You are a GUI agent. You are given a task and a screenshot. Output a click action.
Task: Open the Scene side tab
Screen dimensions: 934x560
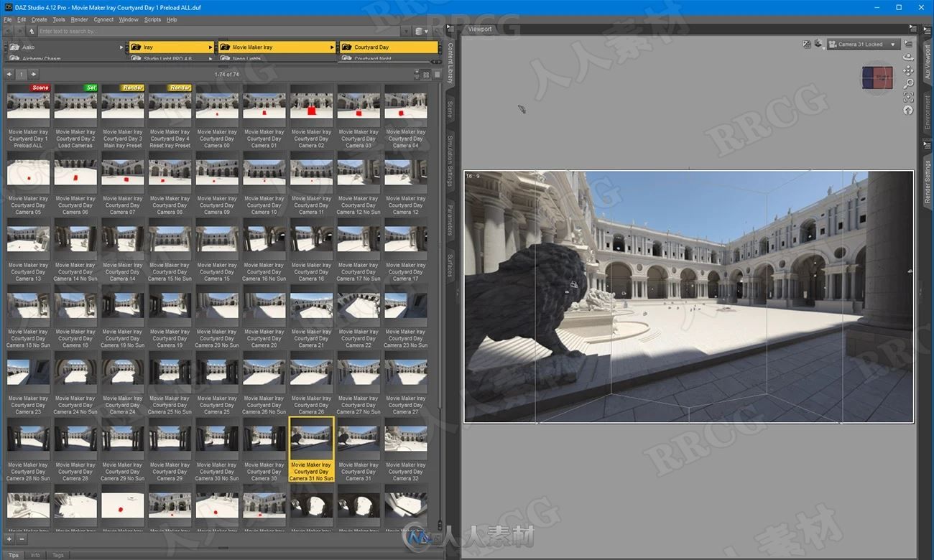[x=450, y=109]
